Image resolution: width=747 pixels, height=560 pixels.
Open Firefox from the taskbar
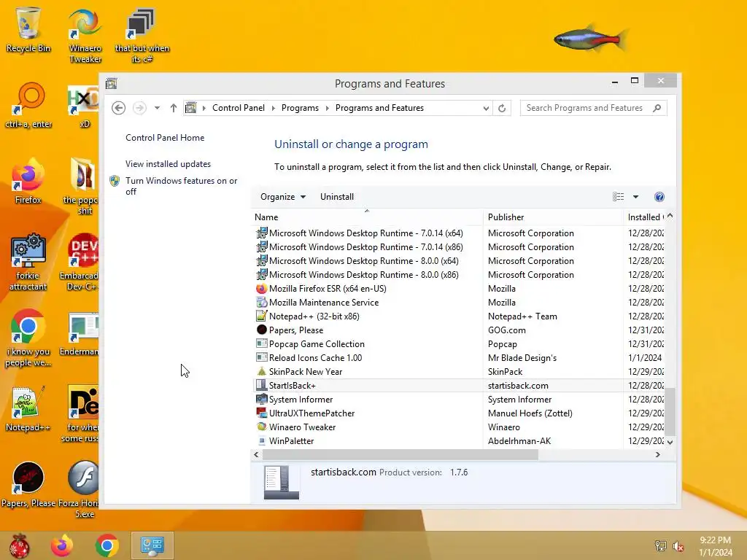pyautogui.click(x=63, y=545)
